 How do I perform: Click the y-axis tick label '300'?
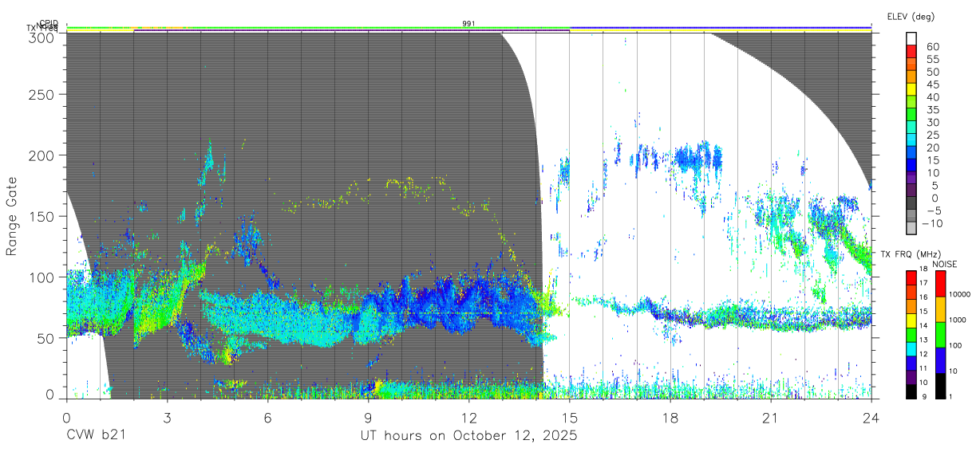[x=41, y=37]
